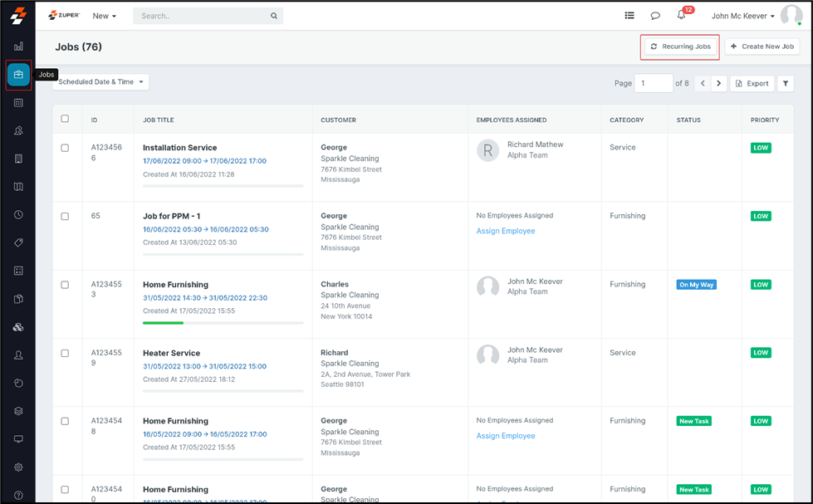Open the Jobs briefcase icon in sidebar
Viewport: 813px width, 504px height.
pos(18,75)
